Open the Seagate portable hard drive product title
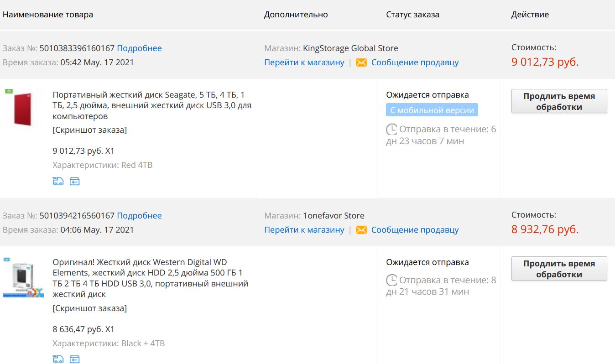 (x=151, y=105)
